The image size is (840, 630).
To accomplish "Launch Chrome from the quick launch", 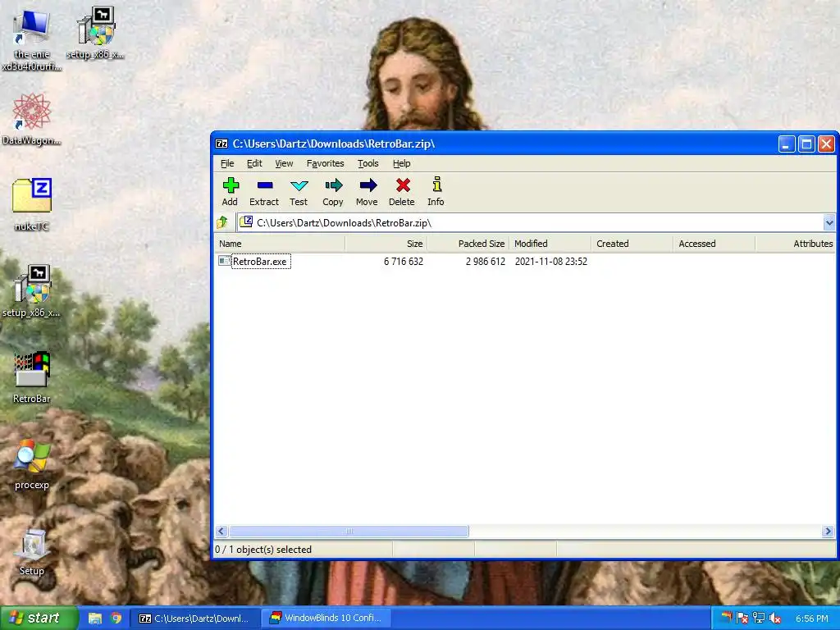I will pyautogui.click(x=116, y=618).
